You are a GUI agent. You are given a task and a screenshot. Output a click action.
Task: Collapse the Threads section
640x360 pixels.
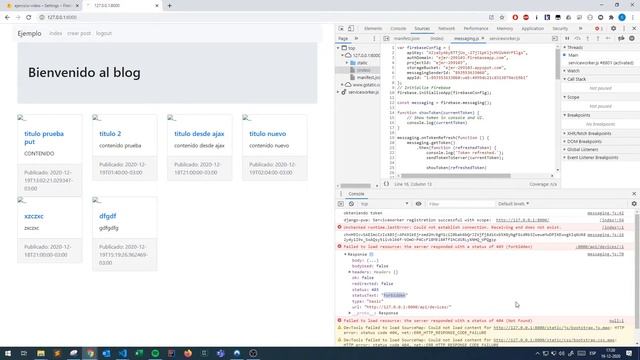(574, 47)
